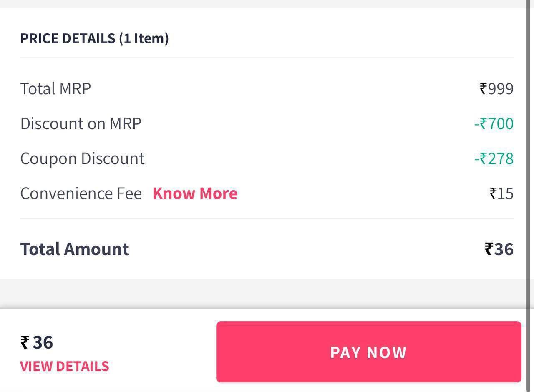Open VIEW DETAILS link
Image resolution: width=534 pixels, height=392 pixels.
point(65,366)
